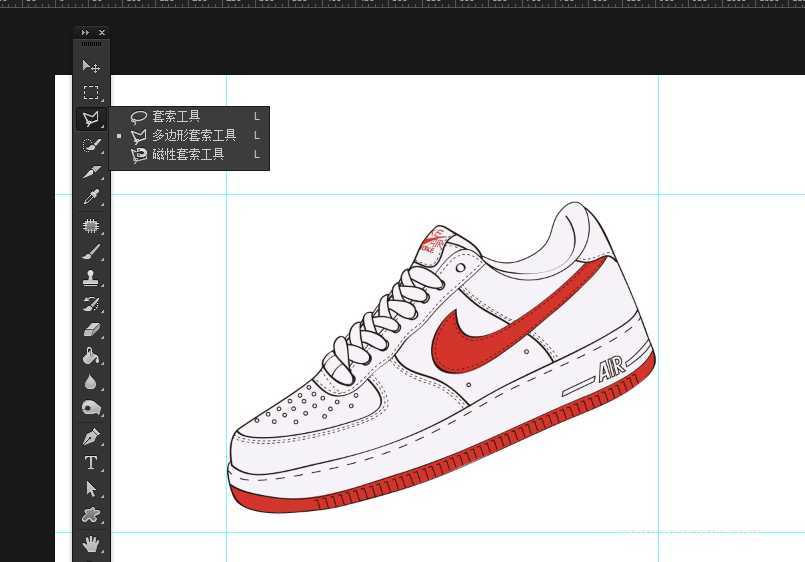
Task: Select the Brush tool
Action: coord(91,252)
